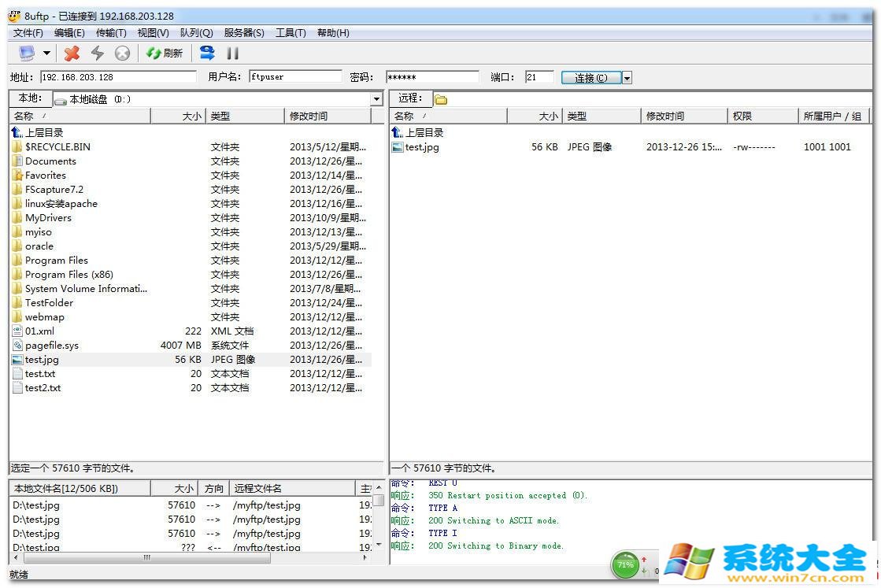Open the 服务器(S) menu
This screenshot has height=588, width=881.
coord(244,32)
